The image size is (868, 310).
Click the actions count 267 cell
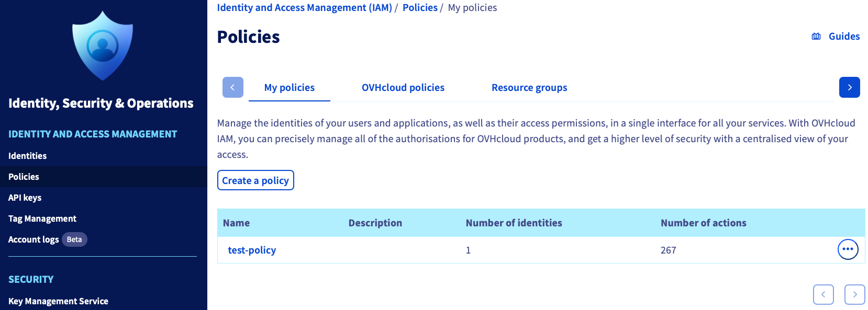[669, 250]
